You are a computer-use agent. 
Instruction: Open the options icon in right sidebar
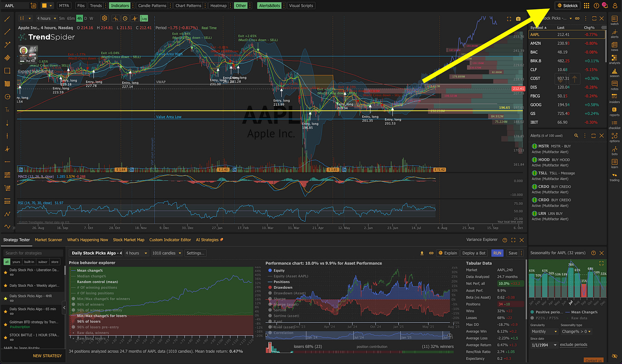point(614,138)
